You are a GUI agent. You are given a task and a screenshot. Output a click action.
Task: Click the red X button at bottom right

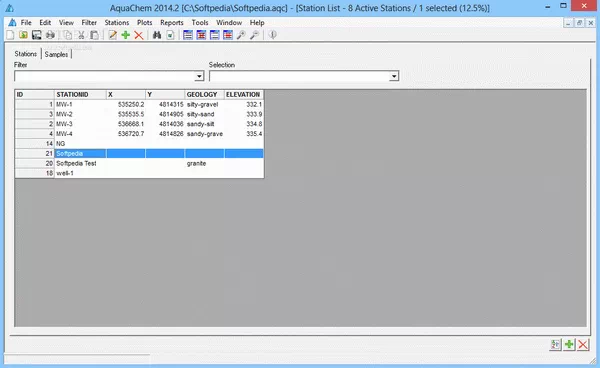583,345
